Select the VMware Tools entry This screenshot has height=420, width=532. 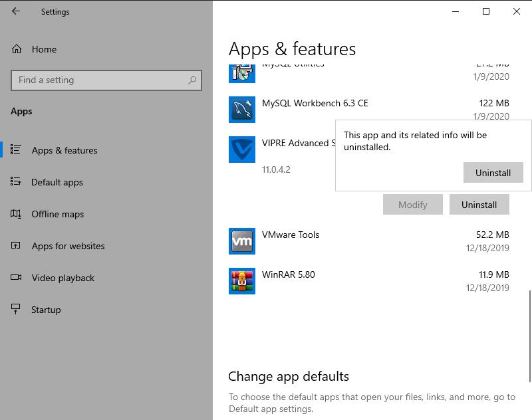point(369,241)
